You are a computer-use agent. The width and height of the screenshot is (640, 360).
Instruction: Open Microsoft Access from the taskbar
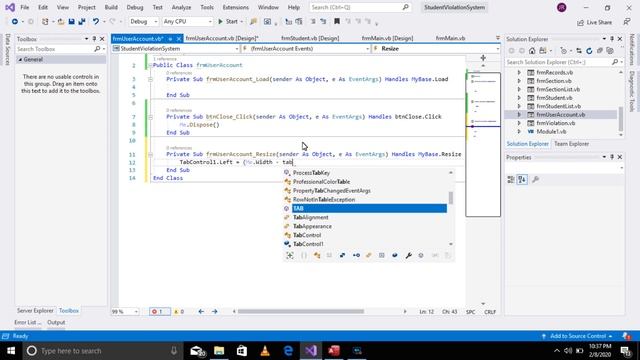334,351
